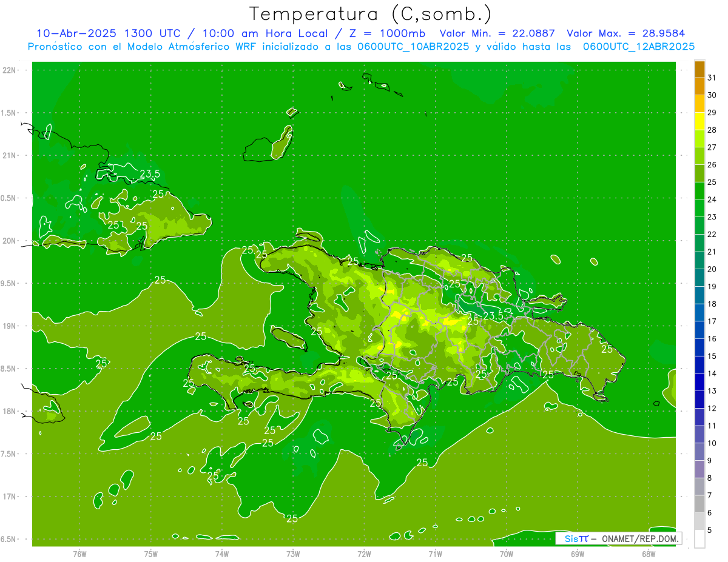
Task: Click the "Valor Min. = 22.0887" value
Action: point(497,33)
